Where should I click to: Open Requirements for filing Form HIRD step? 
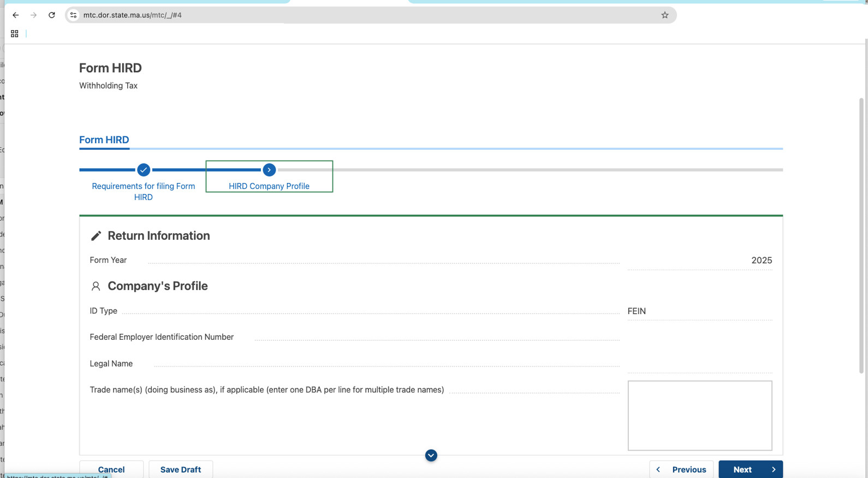pos(144,192)
